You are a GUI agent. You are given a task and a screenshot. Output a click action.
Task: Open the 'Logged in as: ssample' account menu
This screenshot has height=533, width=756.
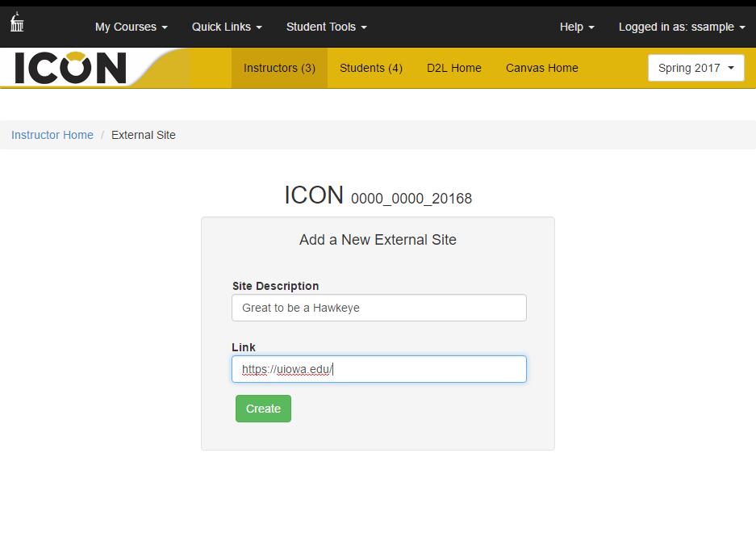tap(681, 27)
